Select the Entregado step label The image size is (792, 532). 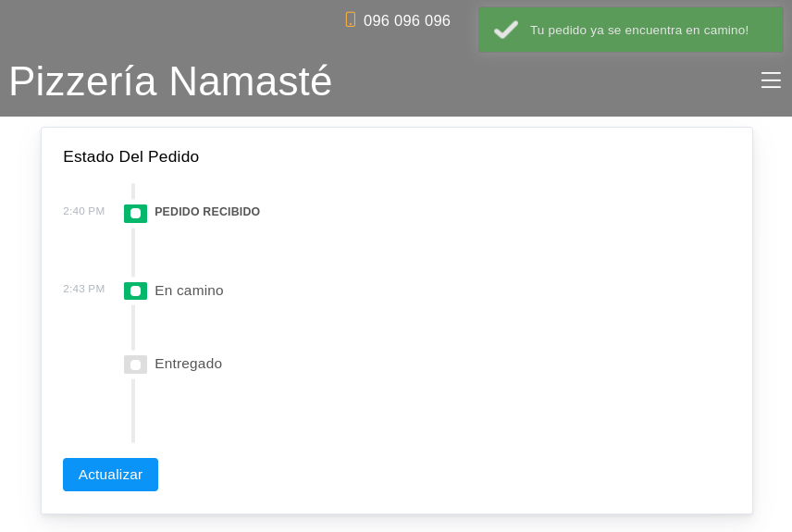[x=188, y=364]
